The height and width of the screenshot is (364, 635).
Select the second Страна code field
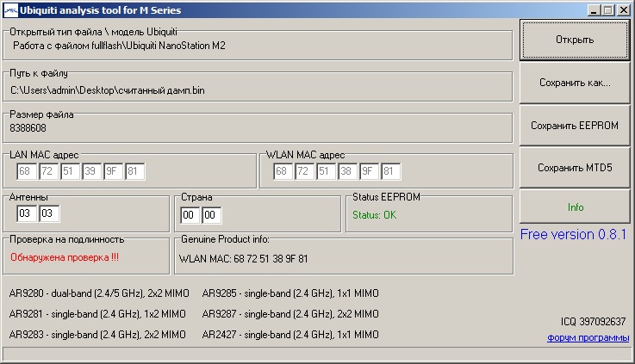pos(211,214)
